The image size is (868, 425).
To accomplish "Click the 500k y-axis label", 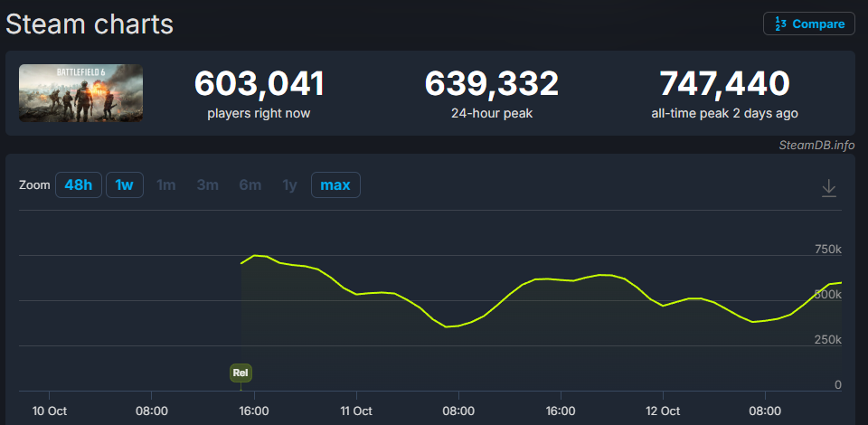I will click(828, 295).
